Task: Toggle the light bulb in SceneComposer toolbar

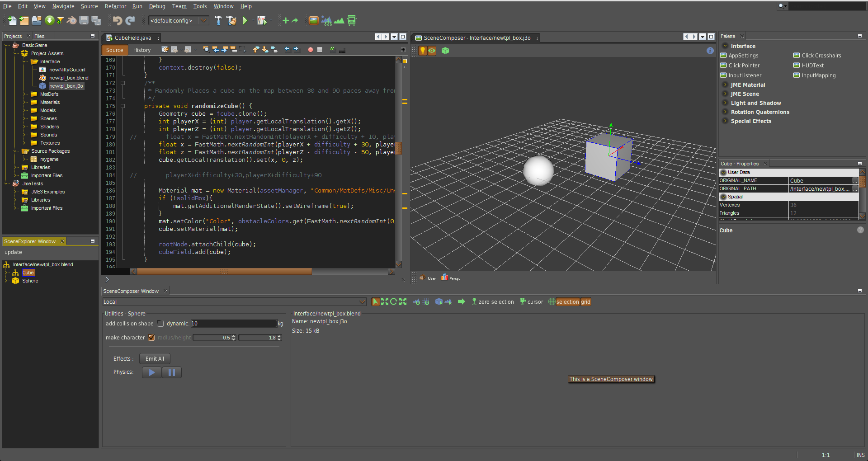Action: pos(423,51)
